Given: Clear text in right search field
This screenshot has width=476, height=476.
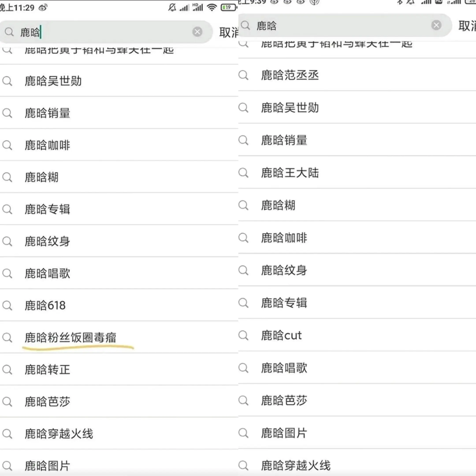Looking at the screenshot, I should point(436,25).
